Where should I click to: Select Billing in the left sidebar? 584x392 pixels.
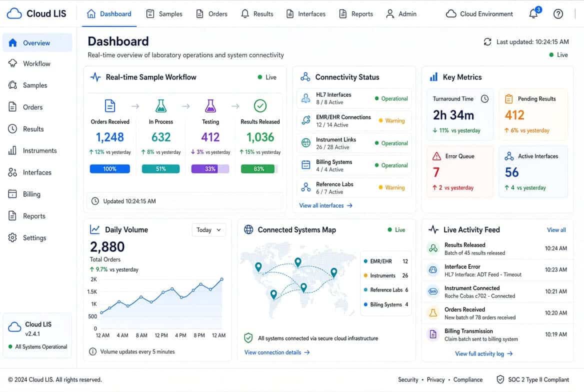(37, 194)
